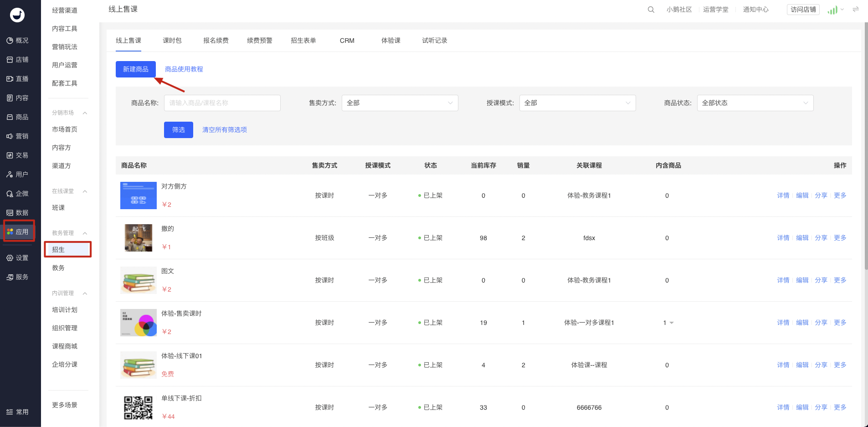868x427 pixels.
Task: Open 详情 for 单线下课-折扣 row
Action: (783, 407)
